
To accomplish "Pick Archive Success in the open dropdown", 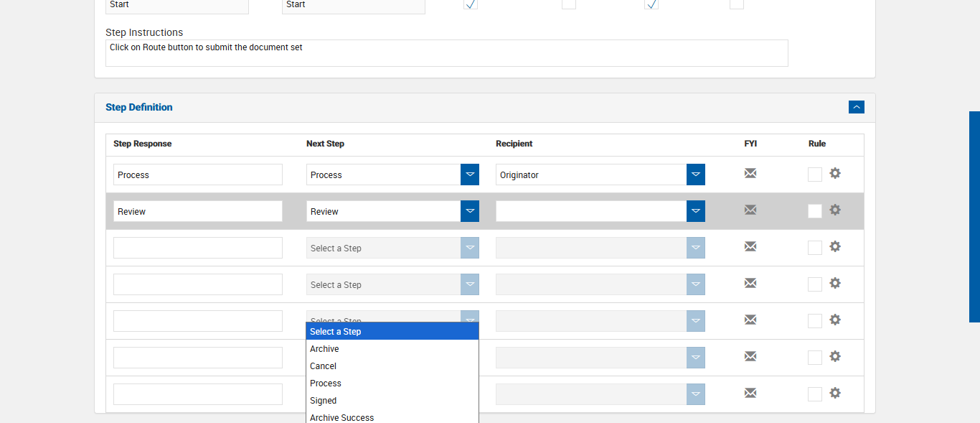I will (342, 417).
